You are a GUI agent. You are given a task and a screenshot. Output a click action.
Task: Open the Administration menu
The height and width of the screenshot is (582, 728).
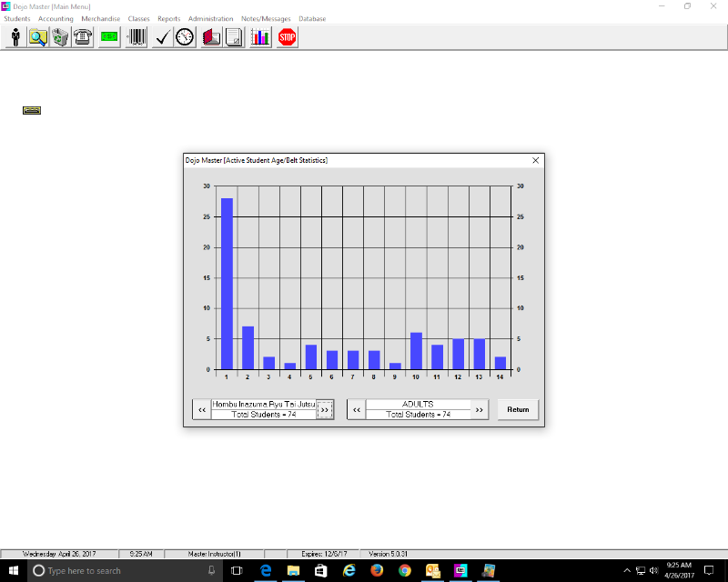point(211,18)
